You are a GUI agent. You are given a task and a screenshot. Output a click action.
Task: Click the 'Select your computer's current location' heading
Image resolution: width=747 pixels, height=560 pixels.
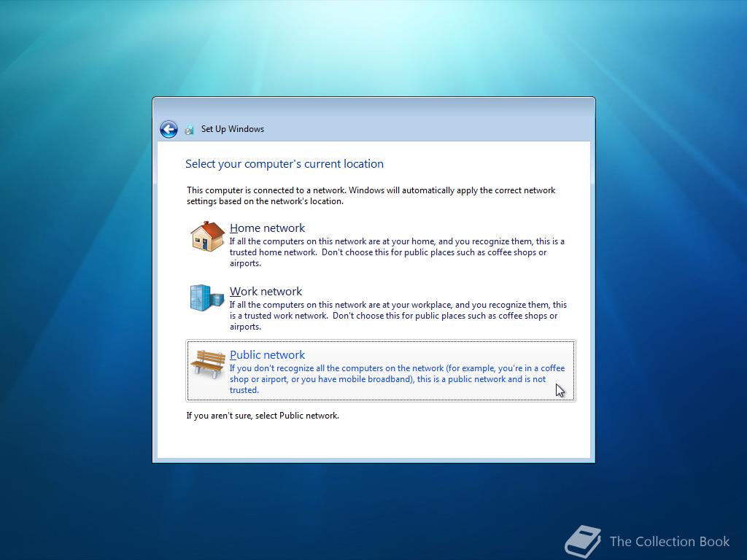[285, 164]
